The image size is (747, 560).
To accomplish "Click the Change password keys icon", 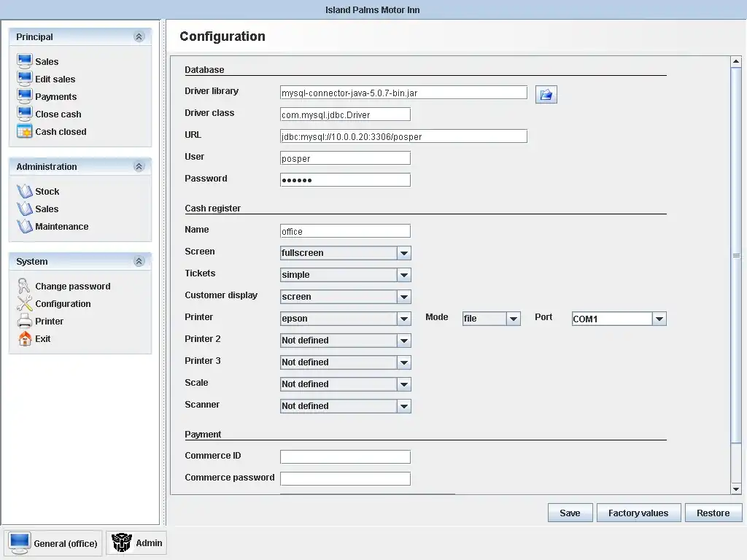I will click(24, 286).
